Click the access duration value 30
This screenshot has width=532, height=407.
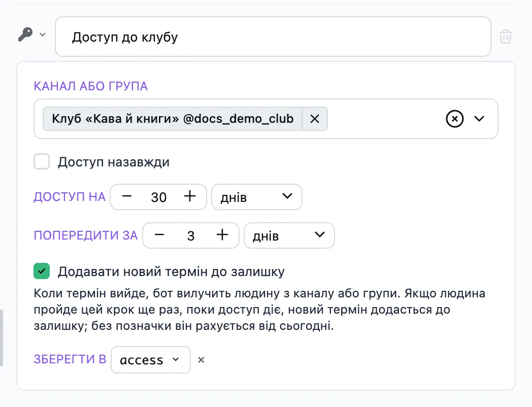pyautogui.click(x=158, y=197)
